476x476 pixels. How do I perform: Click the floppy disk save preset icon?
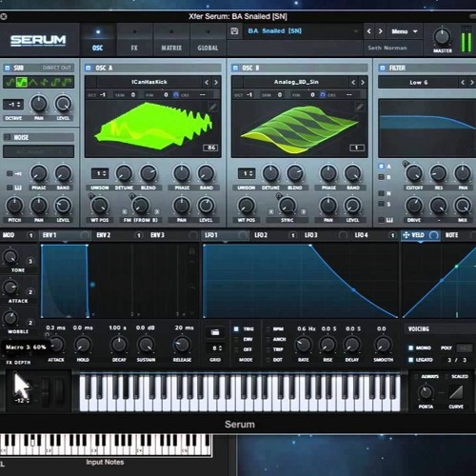[x=234, y=31]
